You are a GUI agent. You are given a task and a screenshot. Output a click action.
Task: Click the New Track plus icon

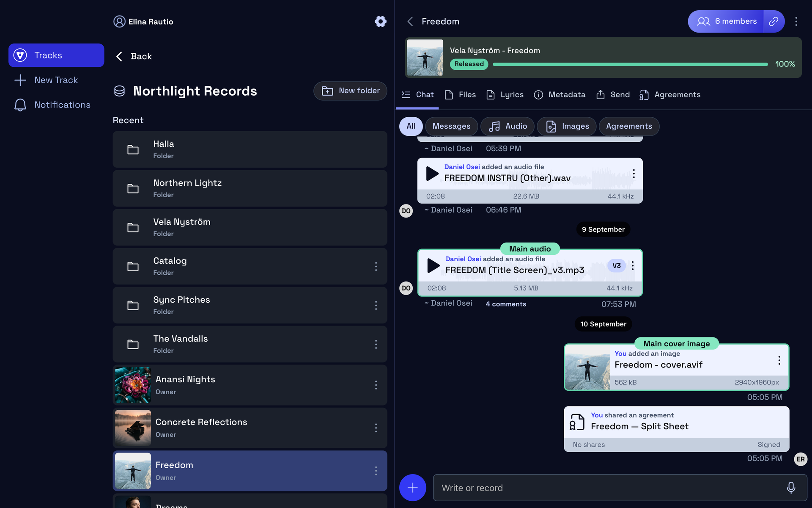(20, 80)
